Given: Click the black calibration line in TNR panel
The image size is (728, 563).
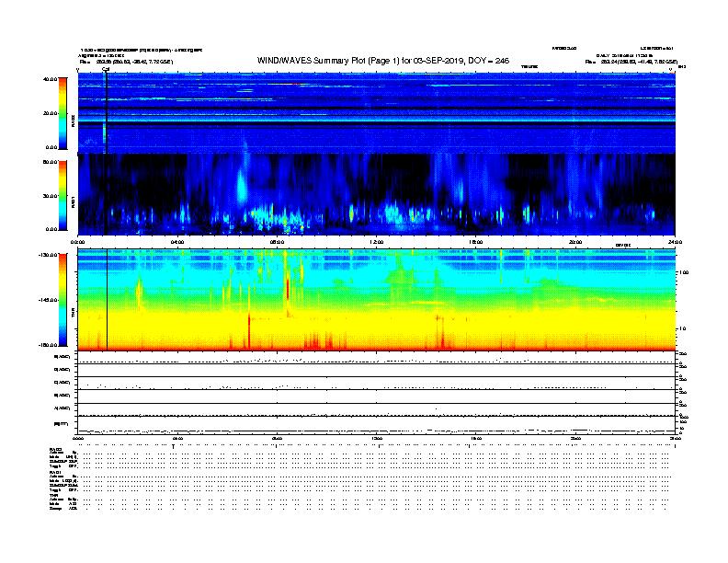Looking at the screenshot, I should (108, 300).
